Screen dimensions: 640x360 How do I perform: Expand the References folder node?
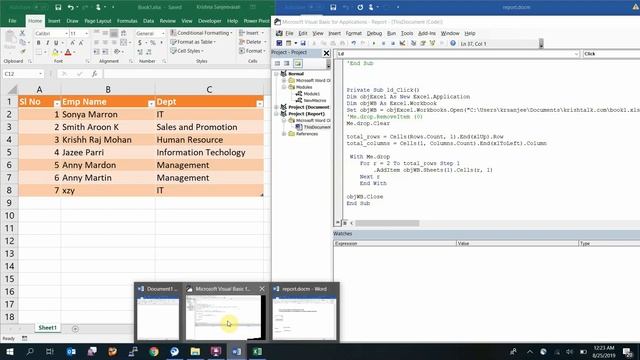[284, 134]
